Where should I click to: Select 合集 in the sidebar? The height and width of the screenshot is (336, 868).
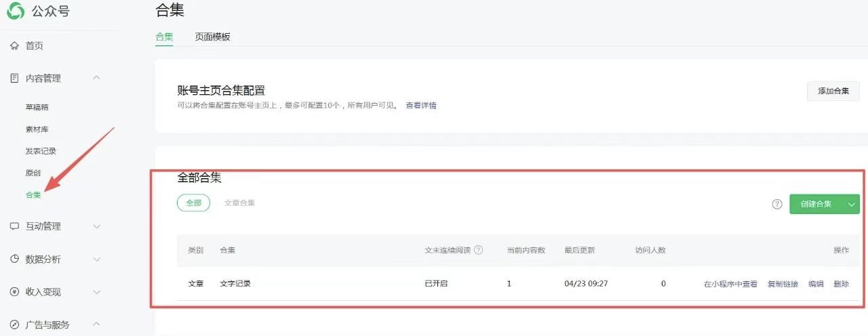33,195
